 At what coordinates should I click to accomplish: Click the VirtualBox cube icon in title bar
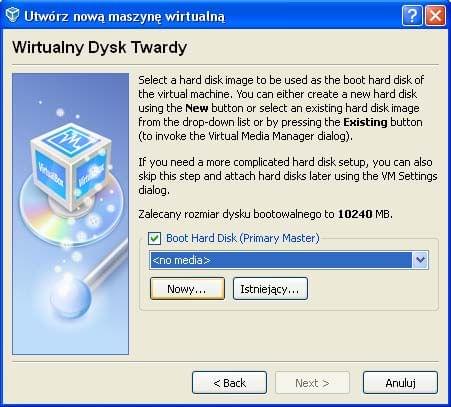coord(12,15)
